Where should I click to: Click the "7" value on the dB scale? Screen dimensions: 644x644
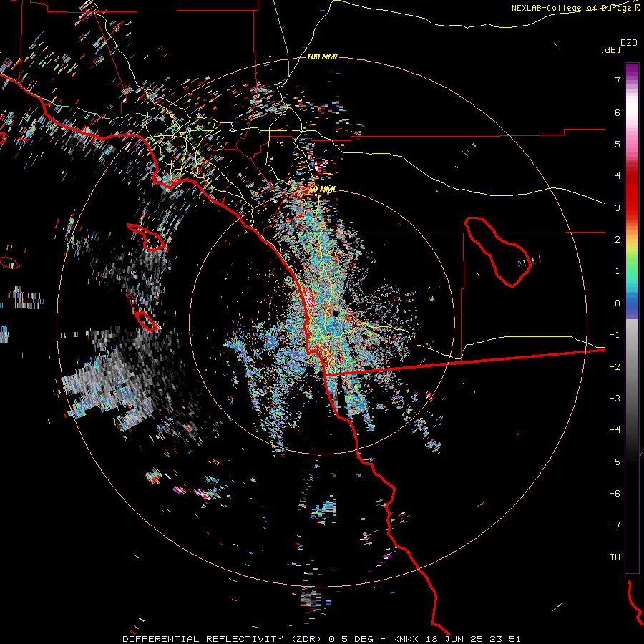coord(618,80)
